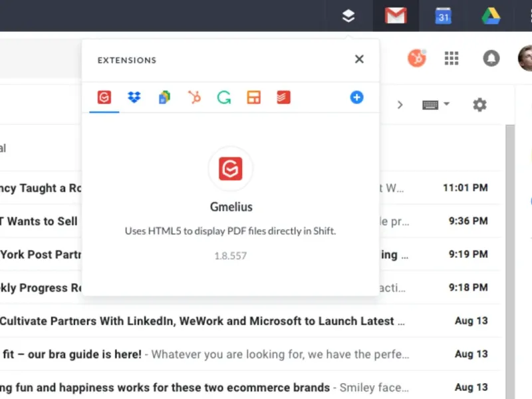Open the email received at 11:01 PM
The height and width of the screenshot is (399, 532).
point(251,188)
